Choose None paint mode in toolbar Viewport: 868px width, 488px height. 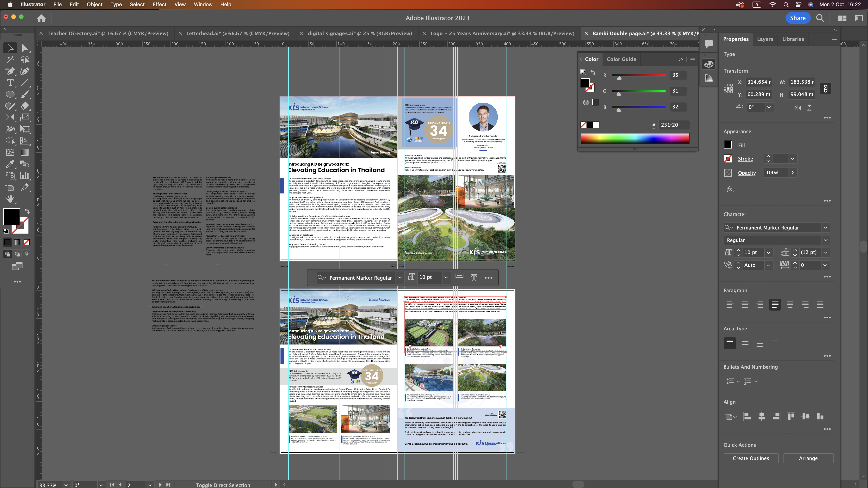[27, 242]
